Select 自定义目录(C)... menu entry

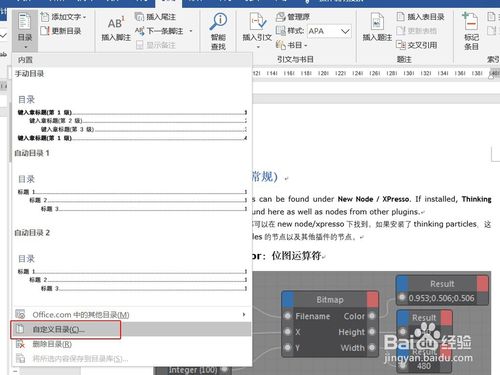tap(132, 329)
